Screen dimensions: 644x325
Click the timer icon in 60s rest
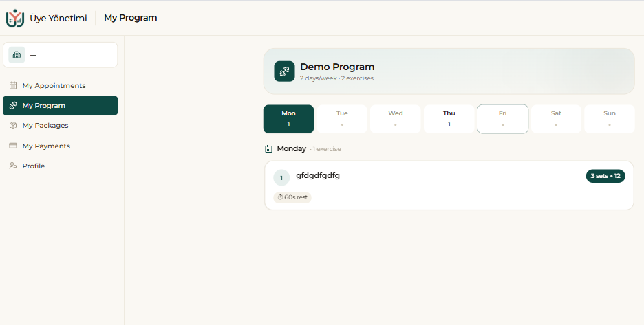pos(280,197)
